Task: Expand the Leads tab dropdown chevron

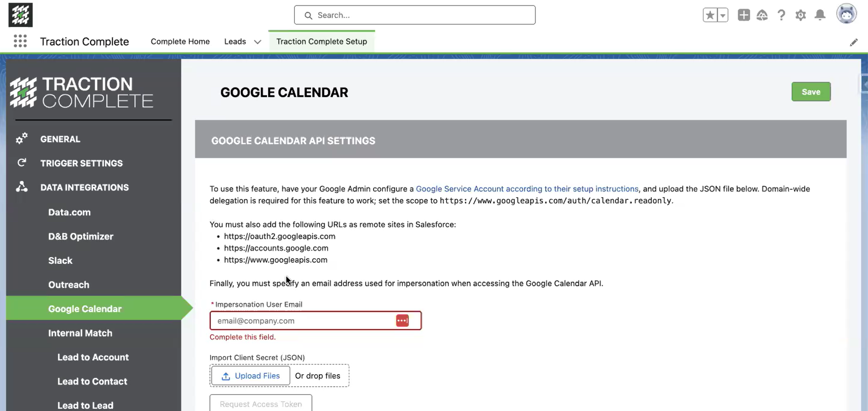Action: (258, 42)
